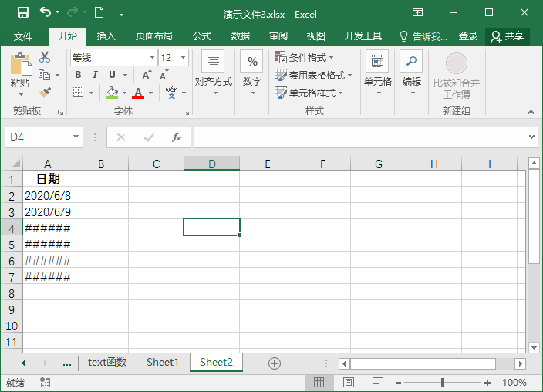Expand border options arrow
Viewport: 543px width, 392px height.
92,93
